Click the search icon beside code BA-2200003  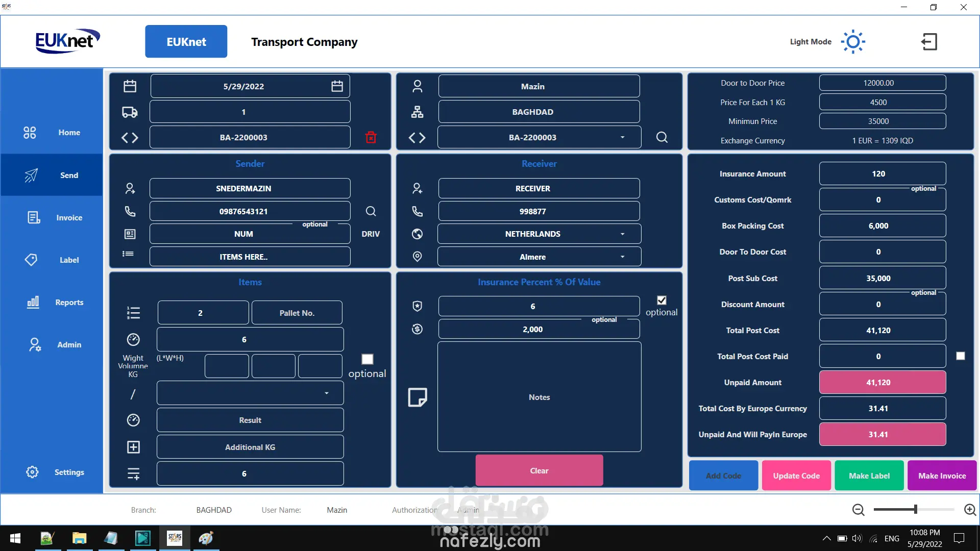(661, 137)
